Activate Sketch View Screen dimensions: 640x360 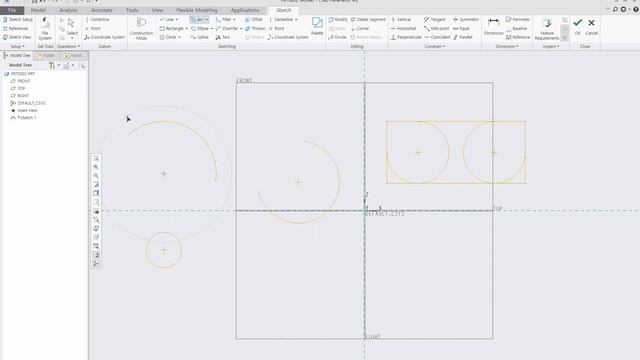tap(17, 37)
